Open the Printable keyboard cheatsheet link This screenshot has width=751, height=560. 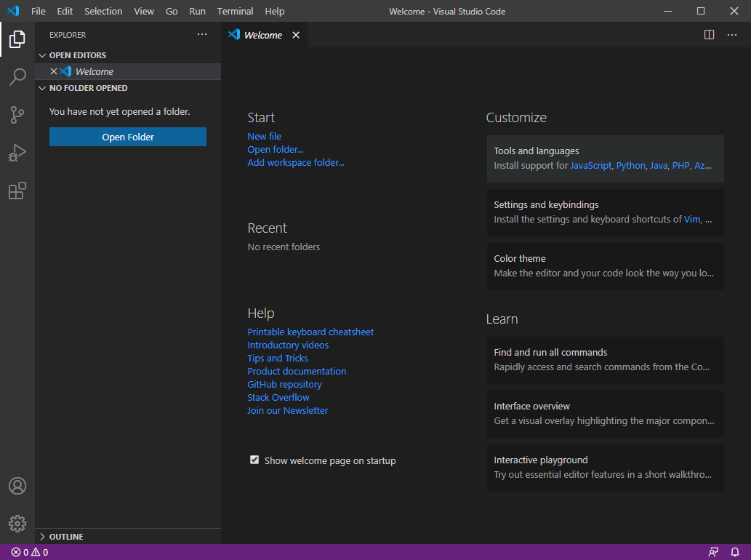click(310, 332)
